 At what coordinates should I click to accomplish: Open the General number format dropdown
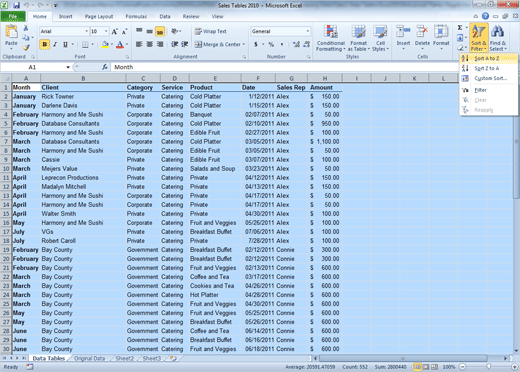click(x=307, y=31)
